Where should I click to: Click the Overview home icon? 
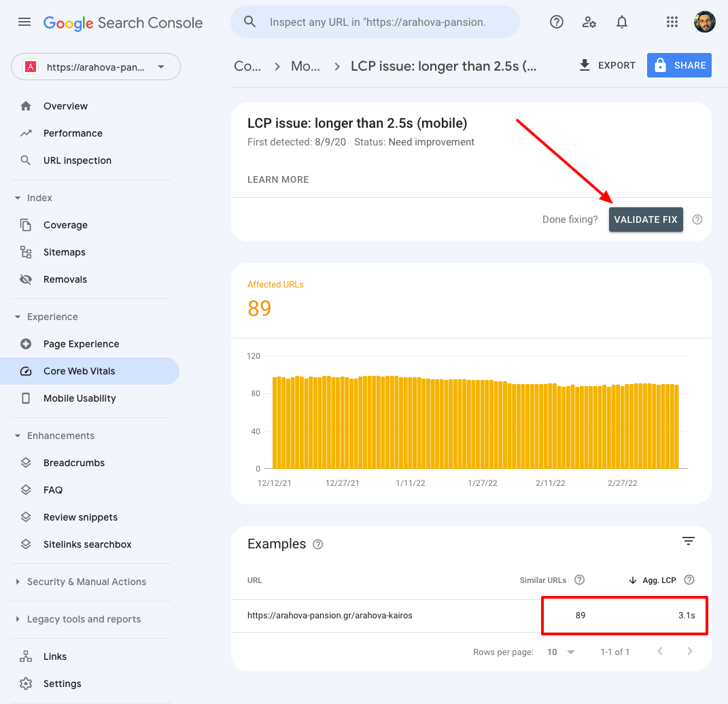pos(26,106)
